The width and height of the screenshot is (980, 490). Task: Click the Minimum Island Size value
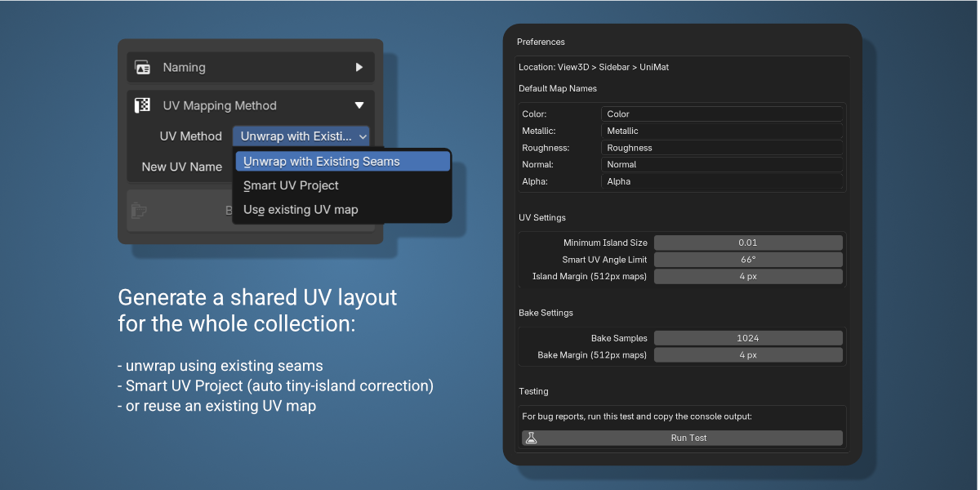pyautogui.click(x=747, y=243)
